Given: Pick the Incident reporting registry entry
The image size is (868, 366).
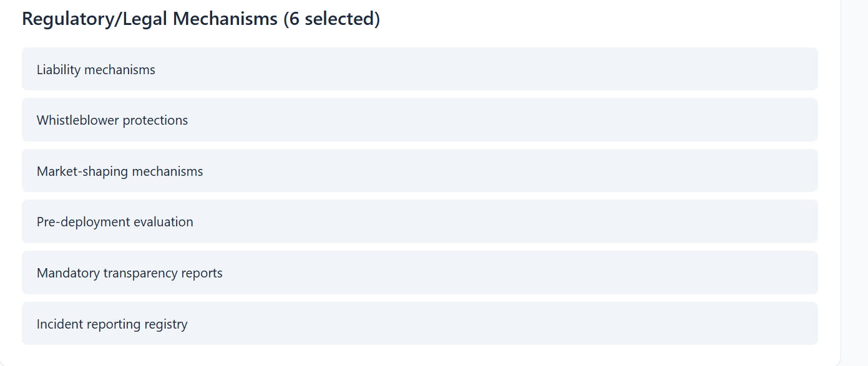Looking at the screenshot, I should (419, 324).
